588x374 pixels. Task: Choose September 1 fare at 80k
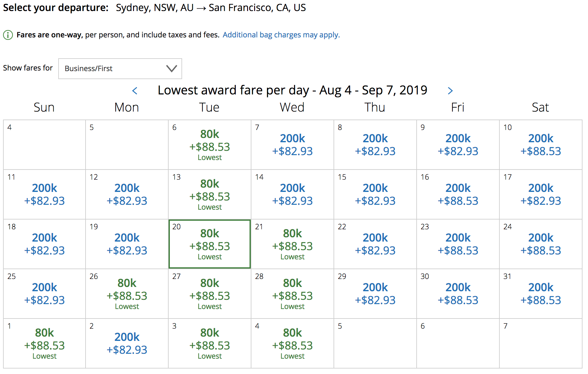click(x=44, y=343)
